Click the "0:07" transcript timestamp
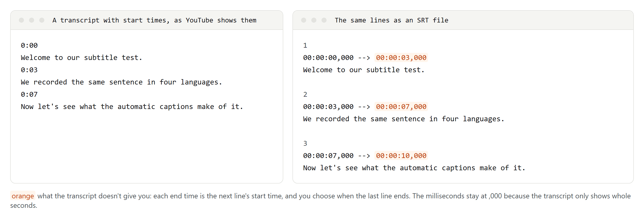 point(29,94)
